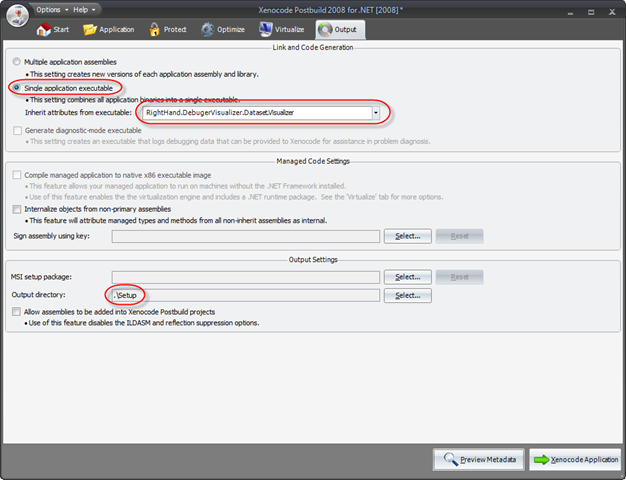Expand Inherit attributes from executable dropdown
This screenshot has width=626, height=480.
click(376, 113)
